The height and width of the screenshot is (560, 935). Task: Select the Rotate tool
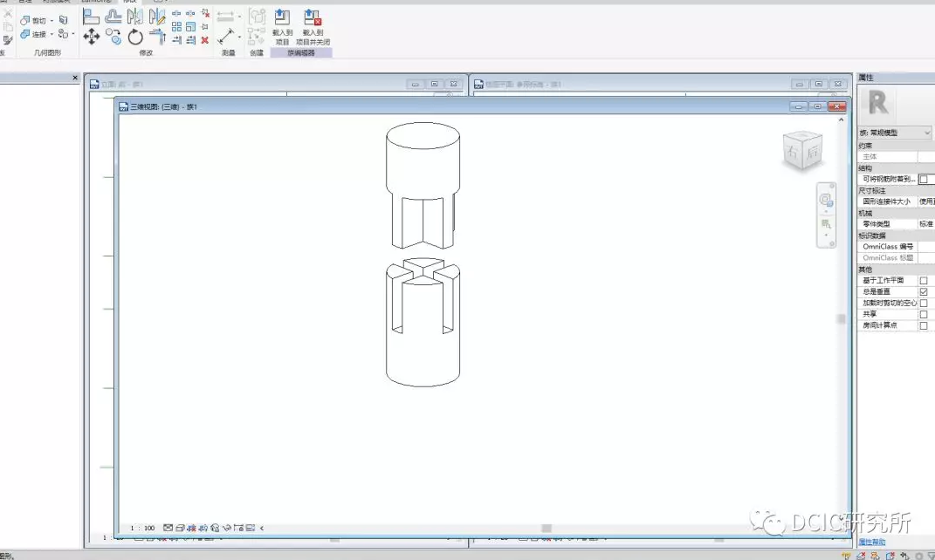point(135,37)
